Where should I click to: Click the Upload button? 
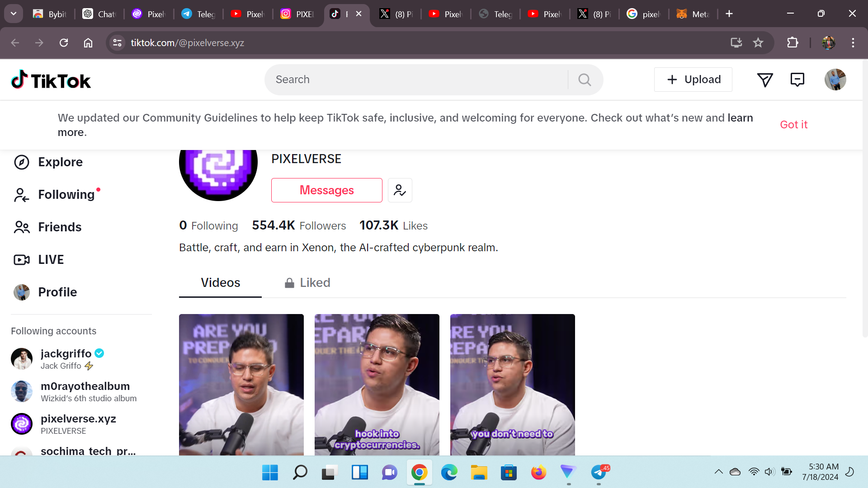point(693,80)
